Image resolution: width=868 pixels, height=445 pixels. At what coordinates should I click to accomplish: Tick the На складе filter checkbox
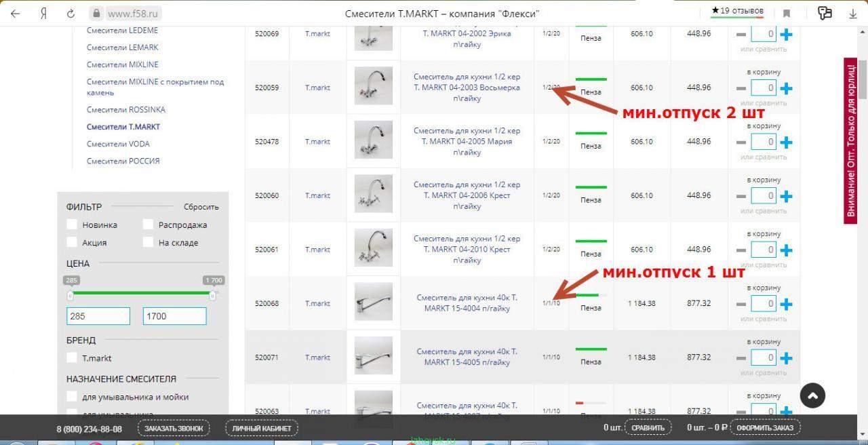(x=148, y=242)
